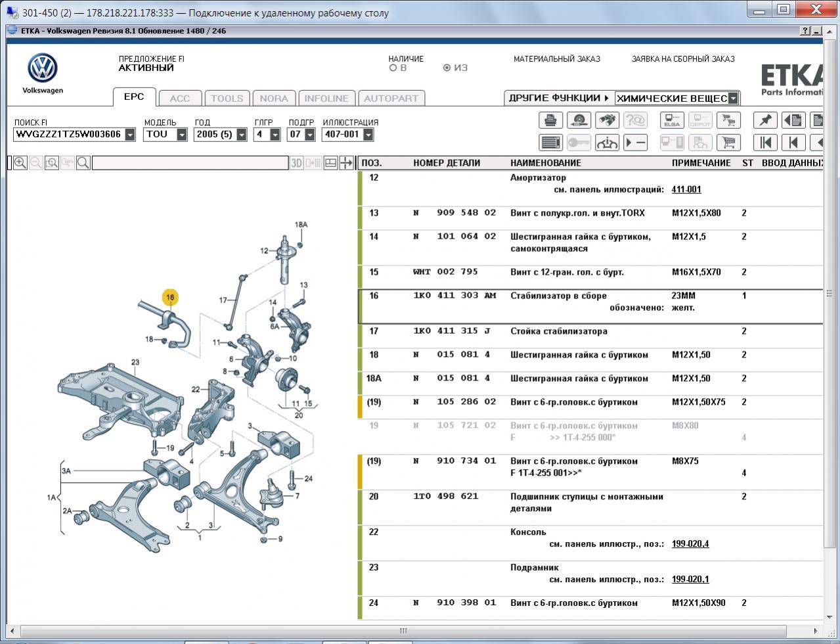840x644 pixels.
Task: Click МАТЕРИАЛЬНЫЙ ЗАКАЗ
Action: pos(557,58)
